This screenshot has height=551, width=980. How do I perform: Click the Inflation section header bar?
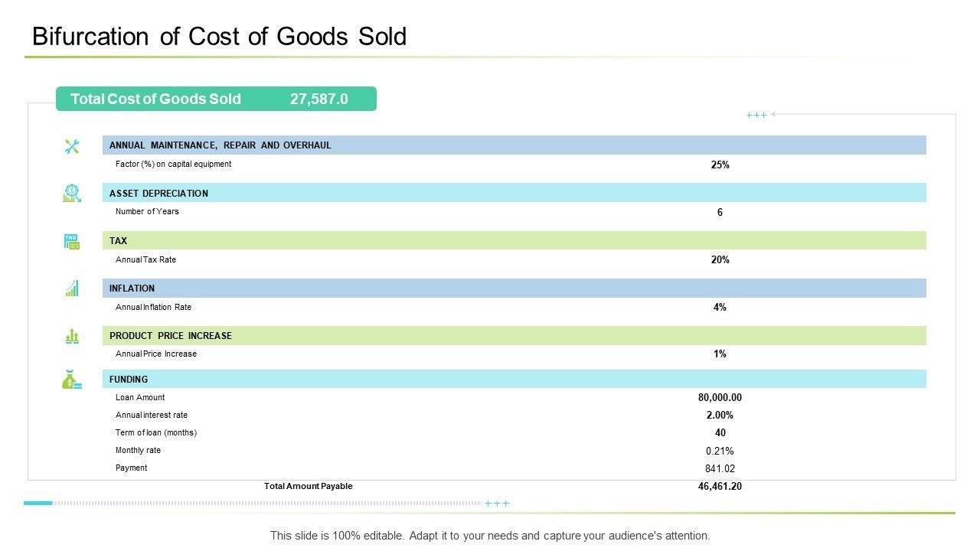pyautogui.click(x=514, y=289)
